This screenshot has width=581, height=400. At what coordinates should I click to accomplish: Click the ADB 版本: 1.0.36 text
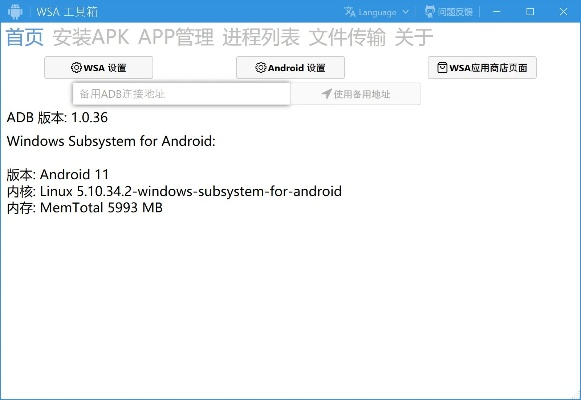coord(57,117)
